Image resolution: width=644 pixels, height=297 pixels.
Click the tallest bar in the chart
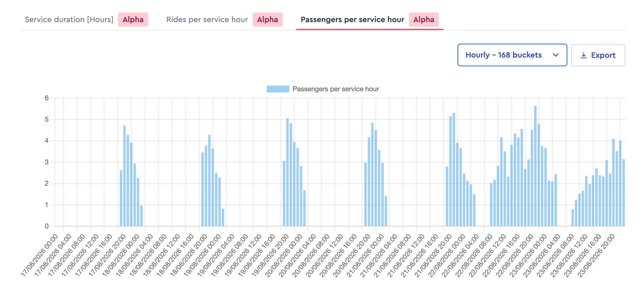point(535,166)
